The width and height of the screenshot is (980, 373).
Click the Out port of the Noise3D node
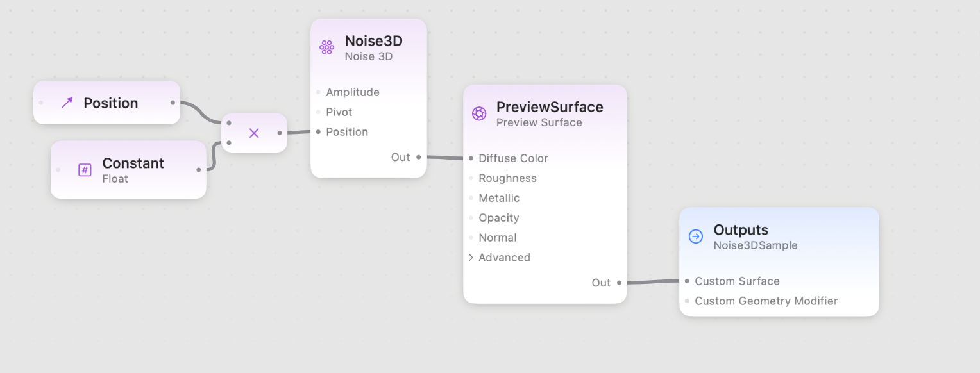click(419, 156)
